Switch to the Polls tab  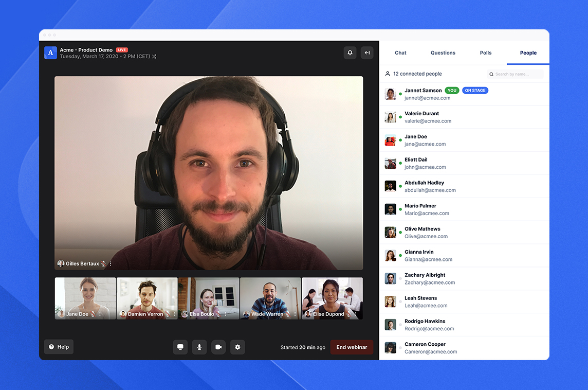coord(486,53)
